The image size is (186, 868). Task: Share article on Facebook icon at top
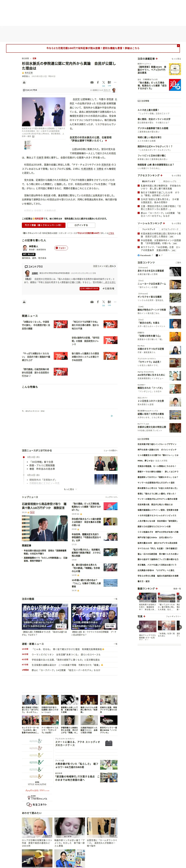(98, 82)
